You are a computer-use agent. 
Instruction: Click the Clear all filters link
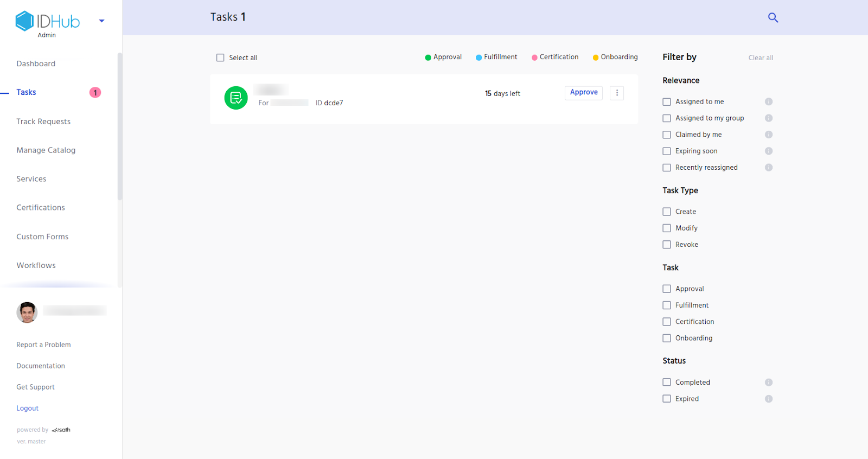coord(761,58)
